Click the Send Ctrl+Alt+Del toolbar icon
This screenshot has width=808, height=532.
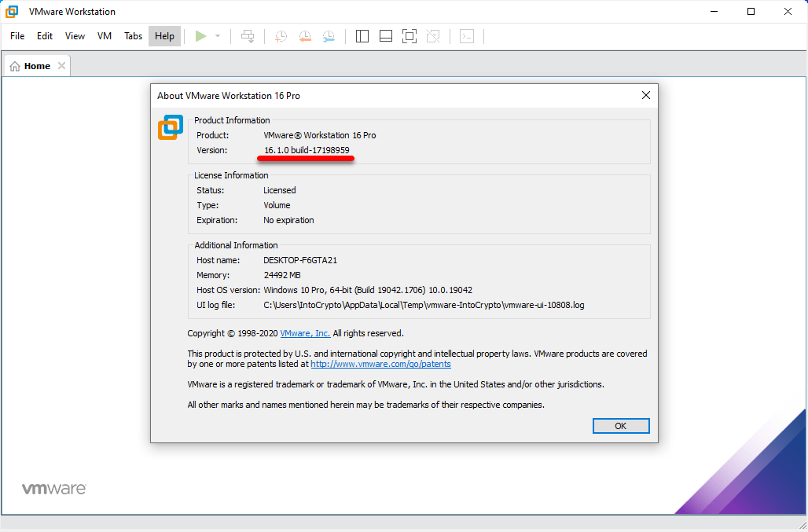tap(248, 36)
